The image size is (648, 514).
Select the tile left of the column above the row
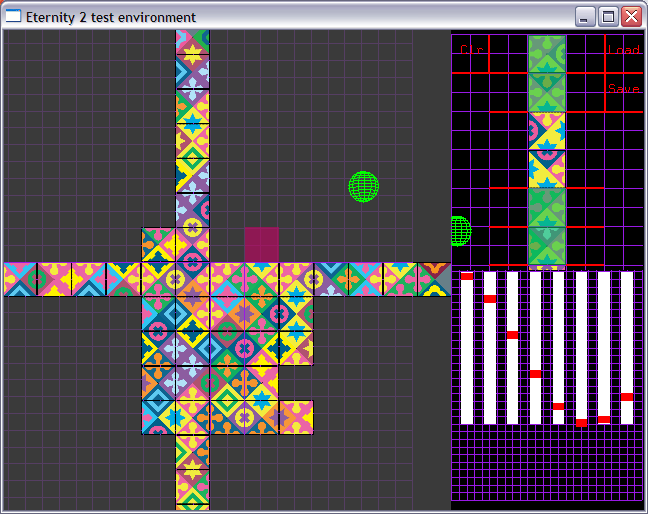(x=158, y=245)
